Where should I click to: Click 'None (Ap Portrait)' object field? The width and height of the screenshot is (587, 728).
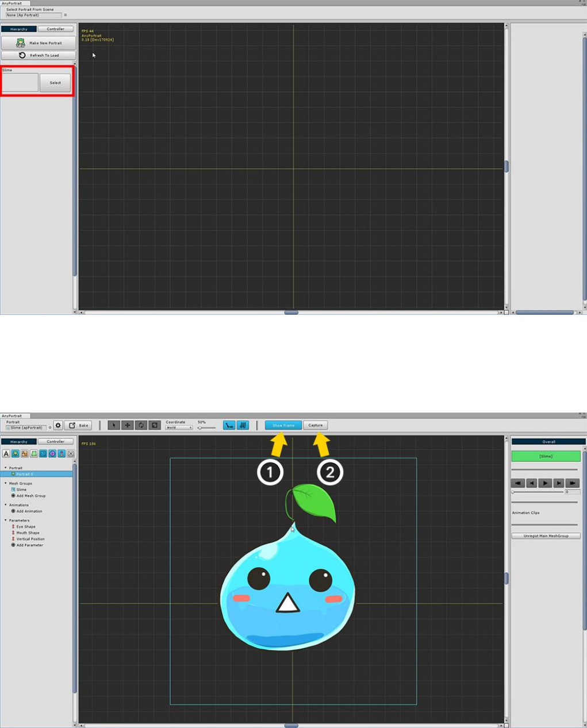(33, 15)
